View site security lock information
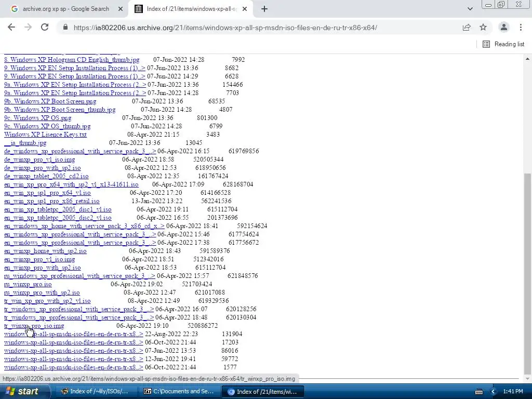 click(x=66, y=27)
